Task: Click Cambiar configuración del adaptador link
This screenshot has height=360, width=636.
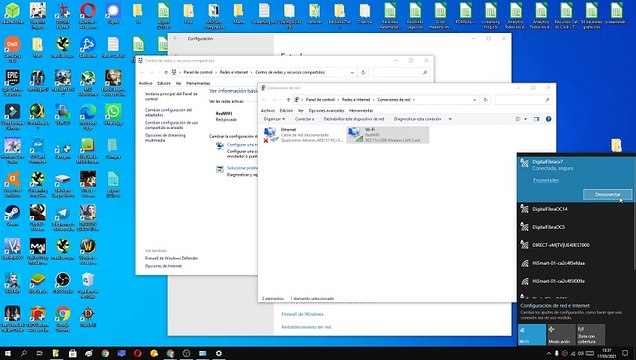Action: point(168,112)
